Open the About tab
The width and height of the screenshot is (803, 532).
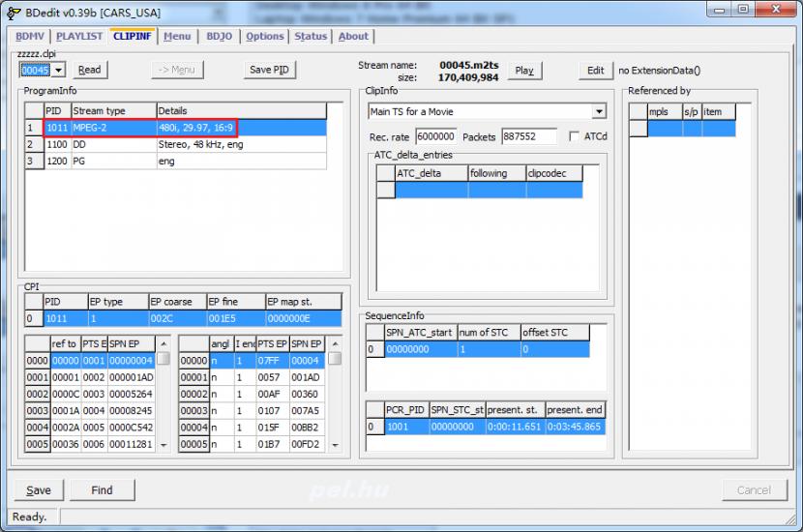(x=353, y=37)
